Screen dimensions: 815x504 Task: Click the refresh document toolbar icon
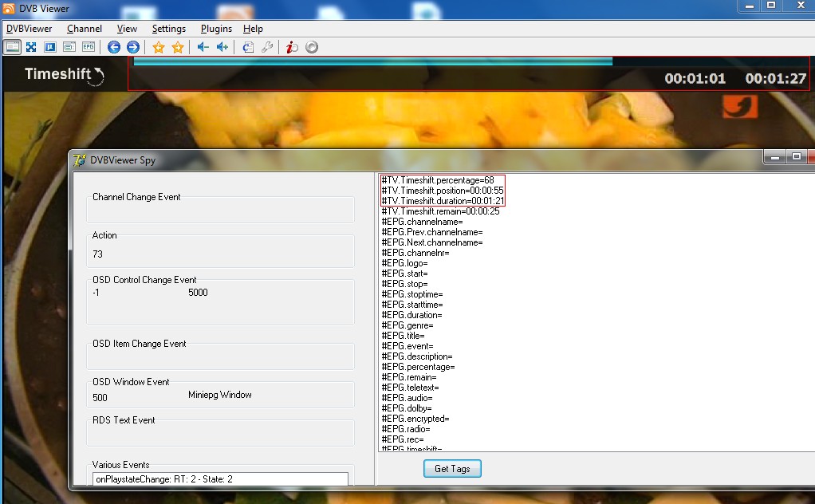(x=248, y=47)
